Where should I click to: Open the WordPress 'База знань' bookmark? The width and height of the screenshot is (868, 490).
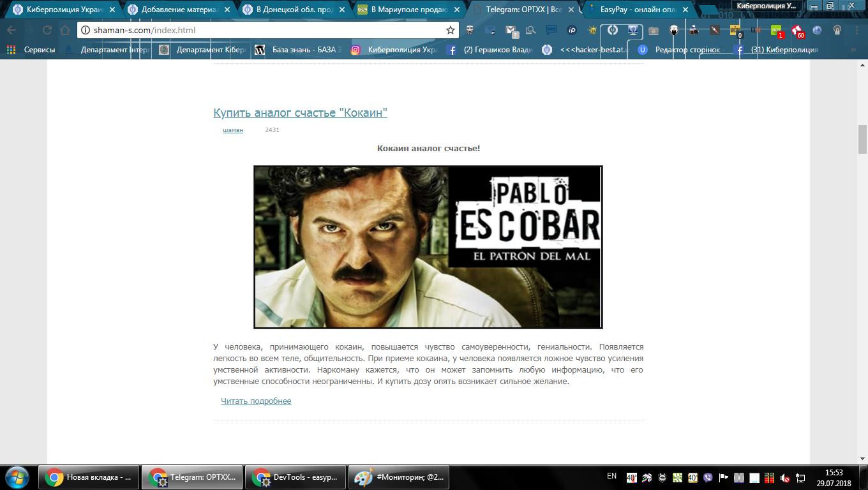(298, 50)
